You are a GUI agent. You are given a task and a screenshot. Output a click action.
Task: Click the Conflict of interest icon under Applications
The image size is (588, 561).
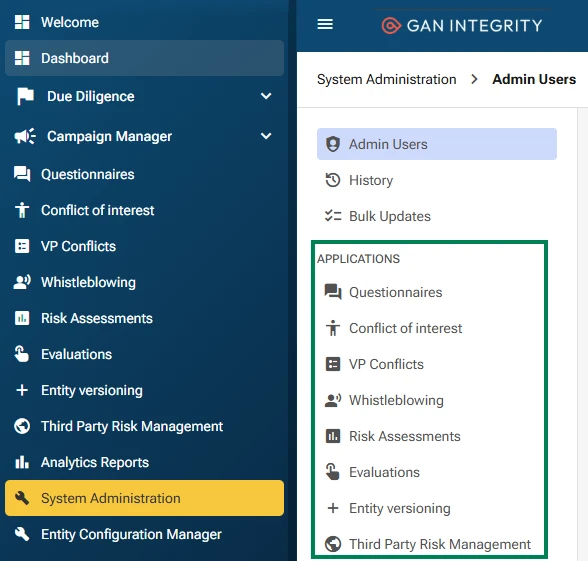(333, 328)
